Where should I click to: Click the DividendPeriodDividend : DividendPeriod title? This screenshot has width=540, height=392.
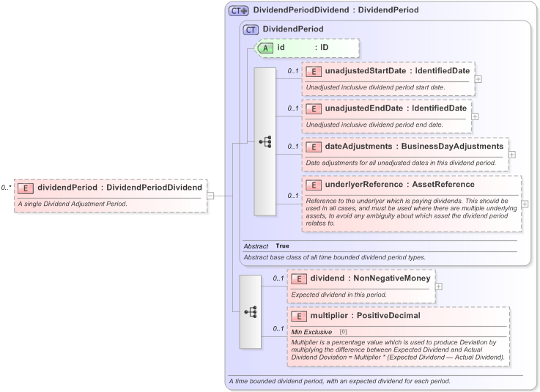(336, 10)
